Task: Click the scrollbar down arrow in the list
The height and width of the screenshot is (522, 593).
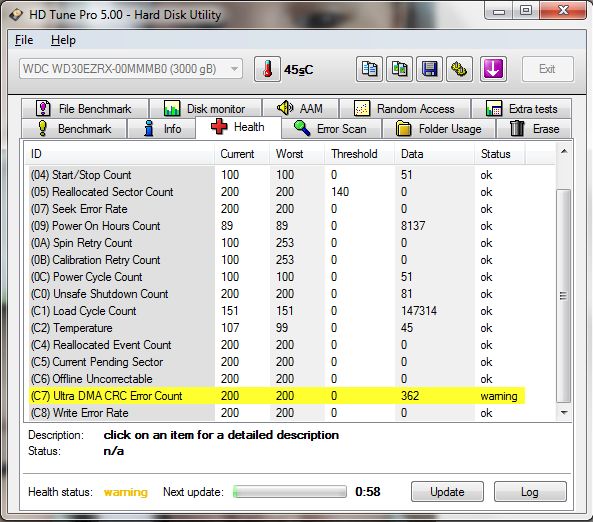Action: pyautogui.click(x=564, y=412)
